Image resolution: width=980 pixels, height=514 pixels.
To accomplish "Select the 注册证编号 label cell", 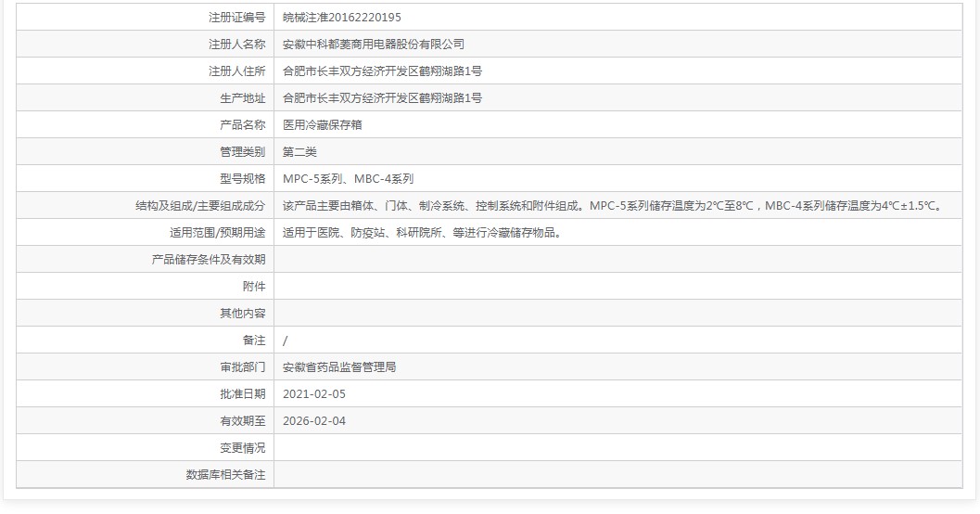I will pyautogui.click(x=145, y=18).
